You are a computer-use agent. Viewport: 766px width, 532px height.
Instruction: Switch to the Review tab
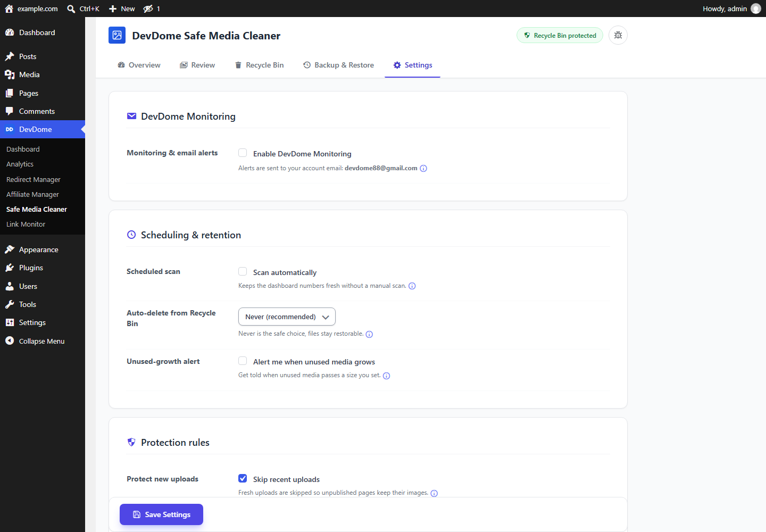(197, 65)
